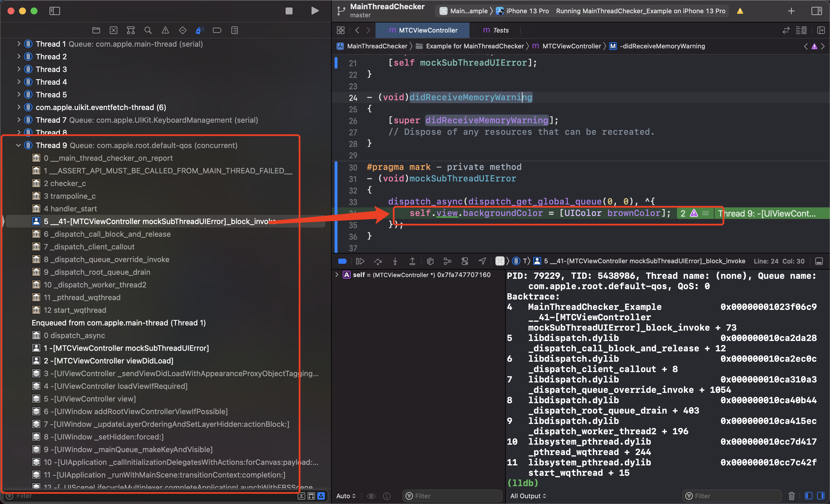Click the Step into debug icon

[395, 261]
